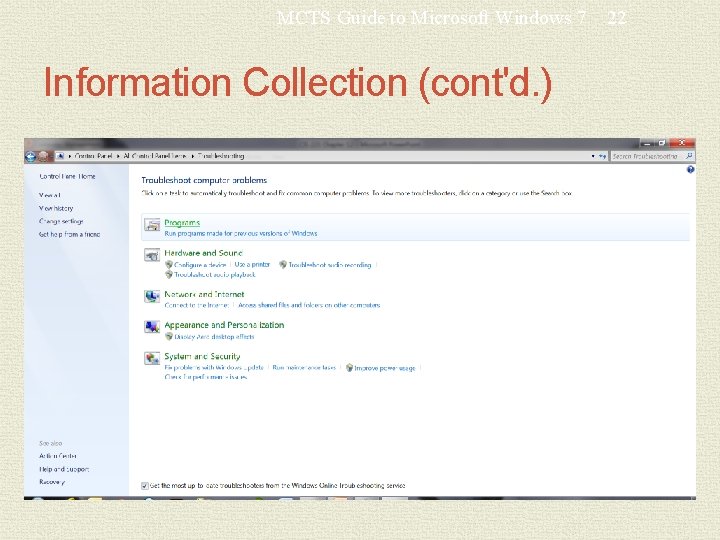720x540 pixels.
Task: Click Access shared files and folders link
Action: click(309, 305)
